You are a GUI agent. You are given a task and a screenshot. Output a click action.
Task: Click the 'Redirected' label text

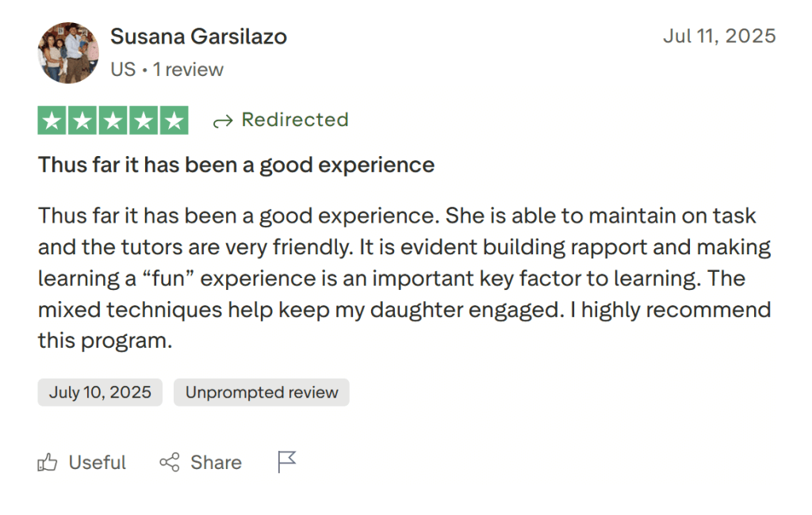coord(295,120)
